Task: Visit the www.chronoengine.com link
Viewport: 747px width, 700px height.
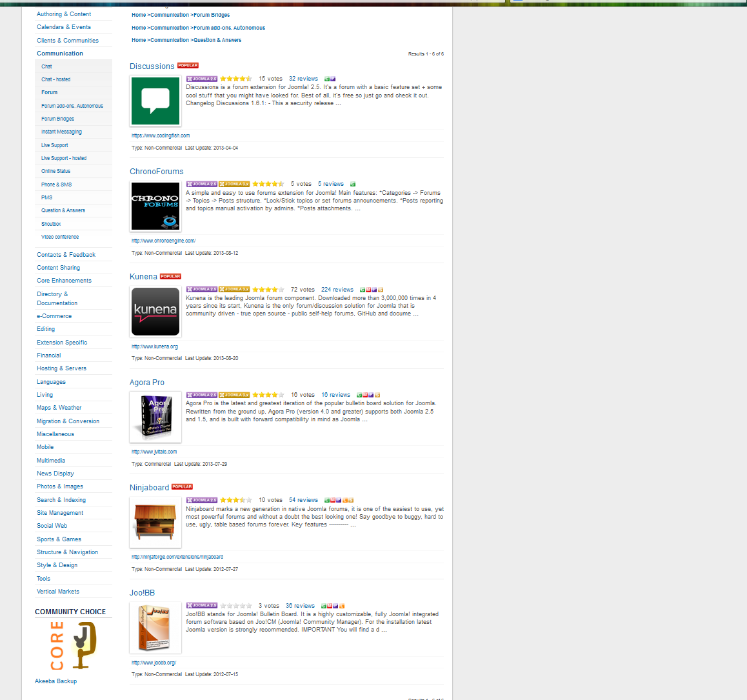Action: tap(163, 241)
